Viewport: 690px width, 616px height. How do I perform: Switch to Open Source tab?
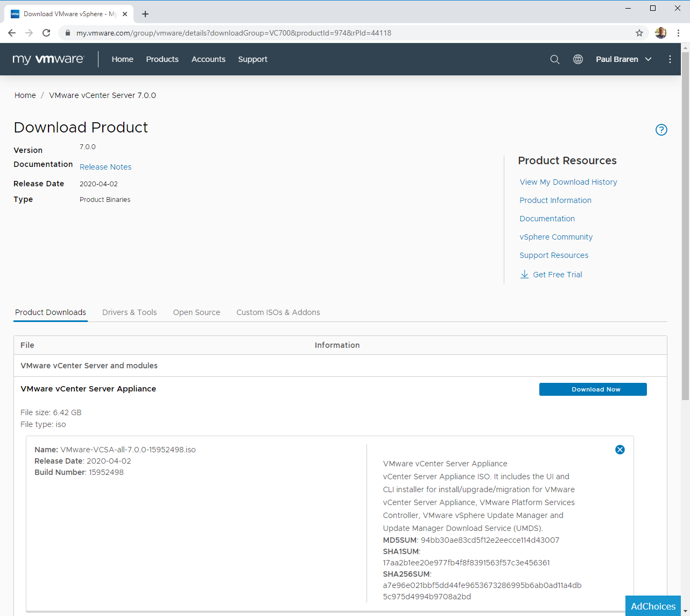click(196, 312)
